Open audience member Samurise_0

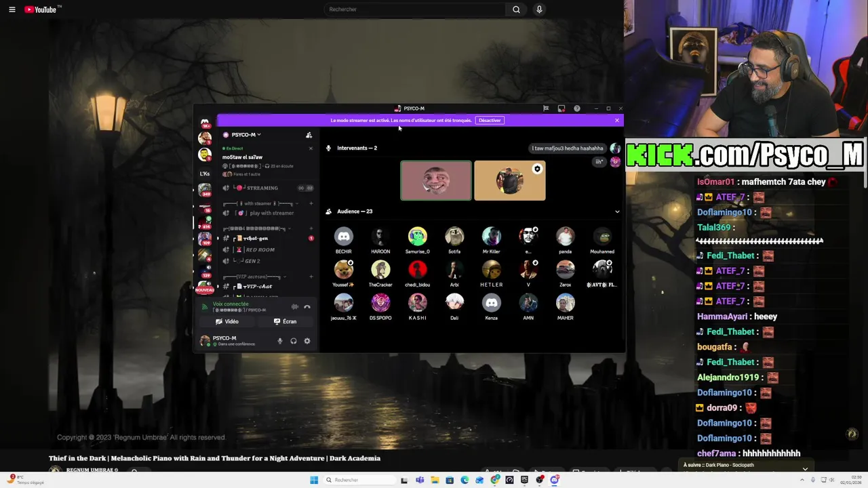pos(418,240)
